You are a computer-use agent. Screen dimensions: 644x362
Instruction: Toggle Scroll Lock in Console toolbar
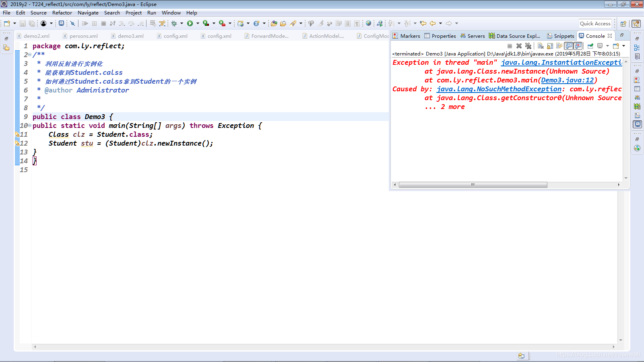[x=550, y=46]
